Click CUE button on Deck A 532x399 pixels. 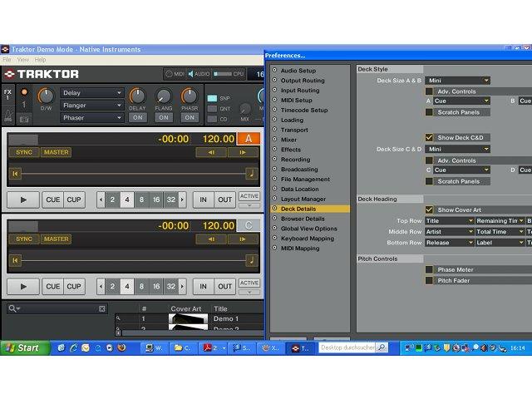point(52,199)
